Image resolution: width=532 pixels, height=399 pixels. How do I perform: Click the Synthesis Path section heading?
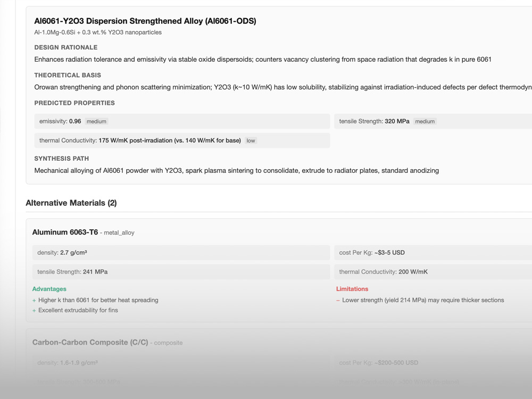pyautogui.click(x=61, y=159)
